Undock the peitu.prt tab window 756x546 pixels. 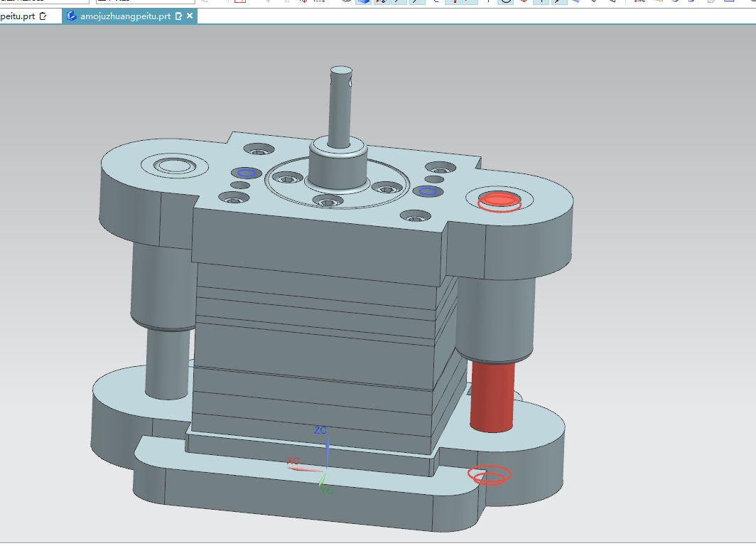tap(43, 16)
